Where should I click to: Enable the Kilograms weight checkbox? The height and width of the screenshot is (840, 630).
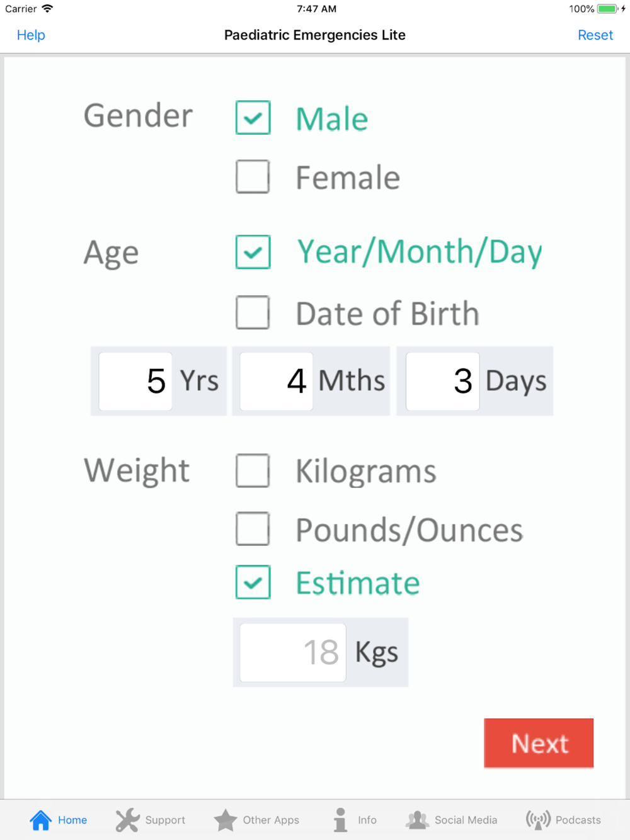pyautogui.click(x=253, y=470)
